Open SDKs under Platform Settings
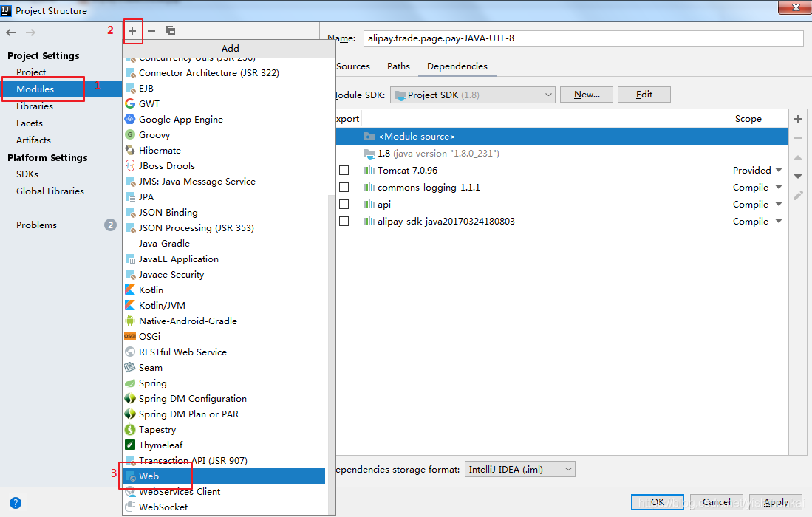 point(27,174)
